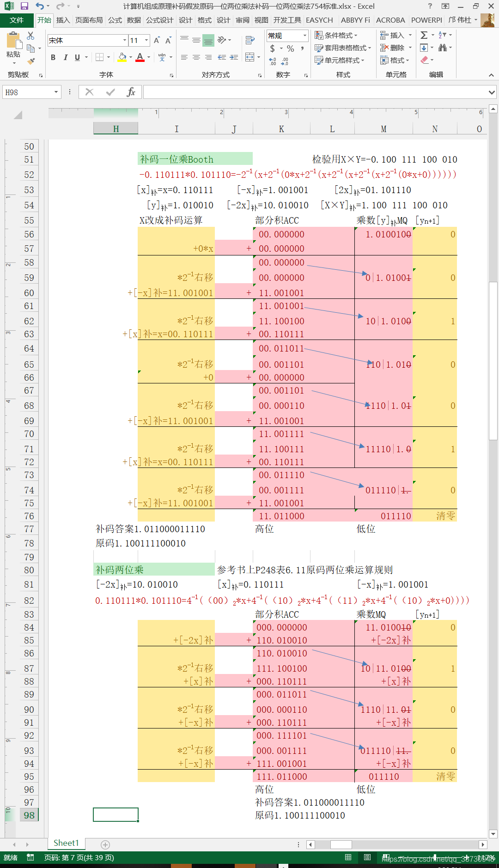
Task: Switch to the 审阅 (Review) tab
Action: [x=242, y=20]
